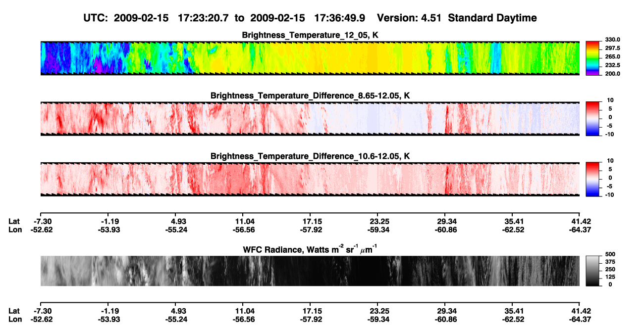Click latitude 17.15 on the axis above WFC panel
This screenshot has height=330, width=644.
click(310, 221)
